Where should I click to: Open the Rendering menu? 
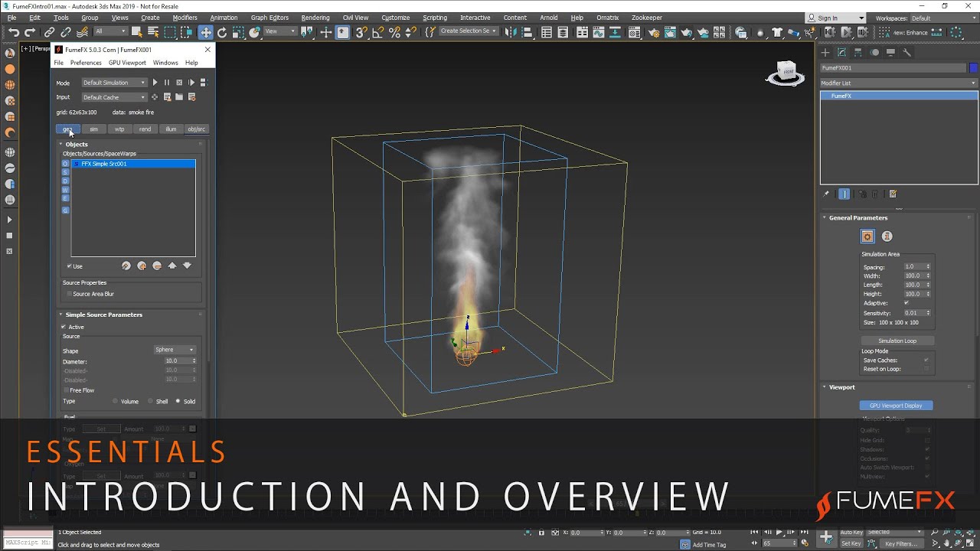point(315,18)
